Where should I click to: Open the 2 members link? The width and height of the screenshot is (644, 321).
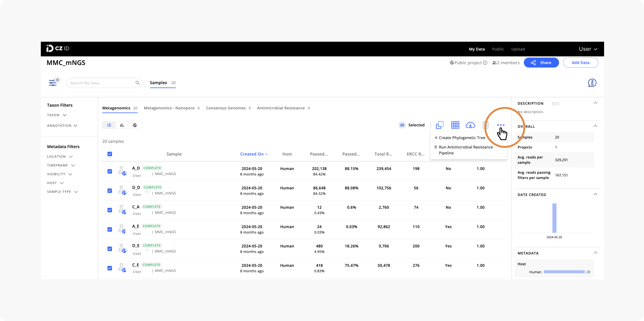click(x=506, y=63)
